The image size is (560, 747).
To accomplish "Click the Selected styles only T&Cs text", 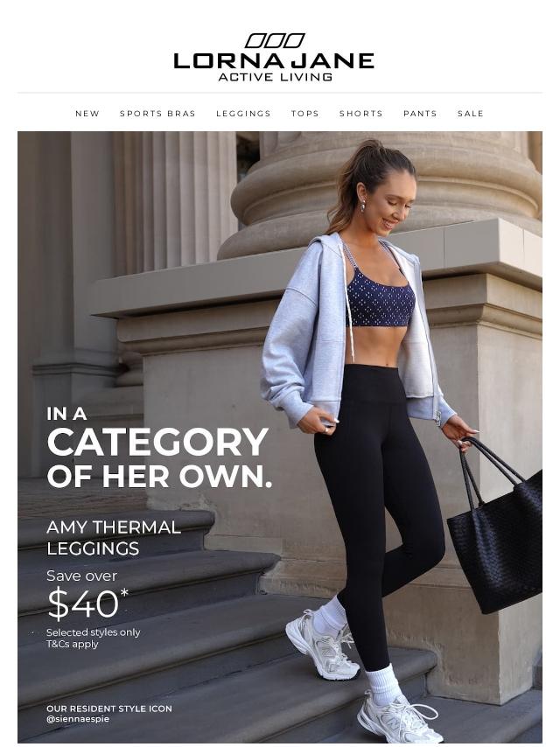I will pyautogui.click(x=94, y=638).
